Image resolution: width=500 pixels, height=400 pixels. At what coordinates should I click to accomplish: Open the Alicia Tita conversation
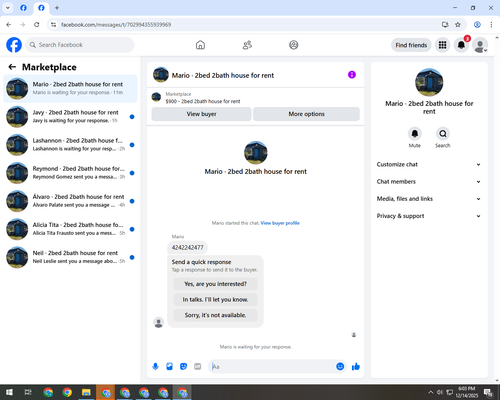click(70, 229)
